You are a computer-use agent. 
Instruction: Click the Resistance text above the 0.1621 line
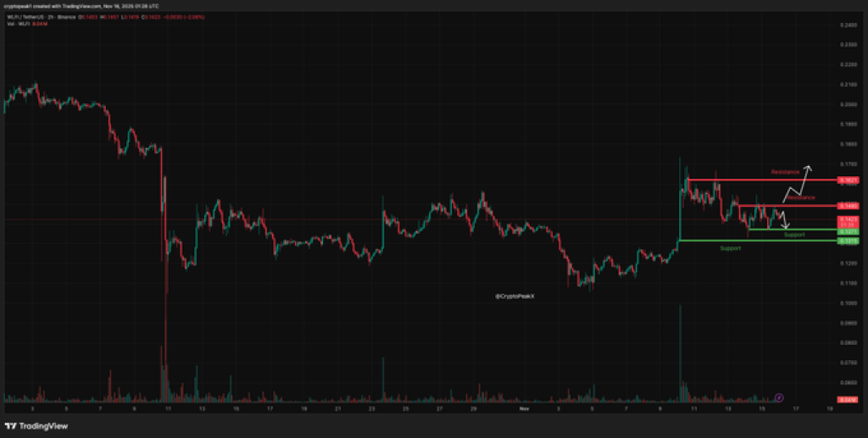coord(785,172)
